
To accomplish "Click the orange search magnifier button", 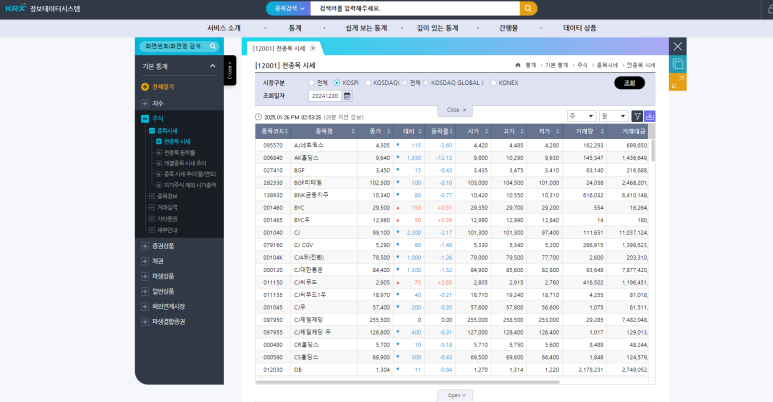I will pyautogui.click(x=528, y=8).
